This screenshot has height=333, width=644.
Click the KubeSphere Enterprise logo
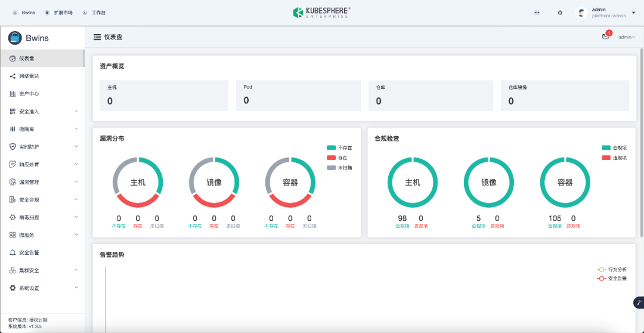coord(322,13)
